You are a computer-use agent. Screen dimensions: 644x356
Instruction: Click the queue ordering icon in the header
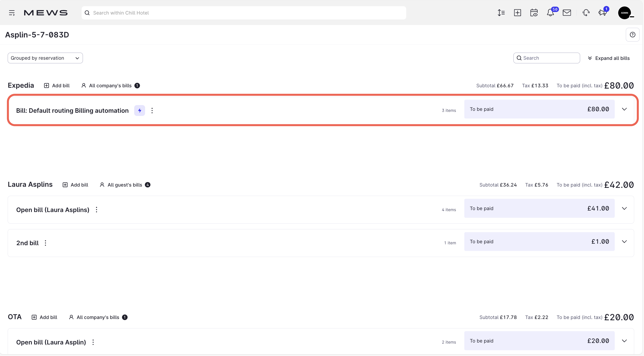click(501, 13)
